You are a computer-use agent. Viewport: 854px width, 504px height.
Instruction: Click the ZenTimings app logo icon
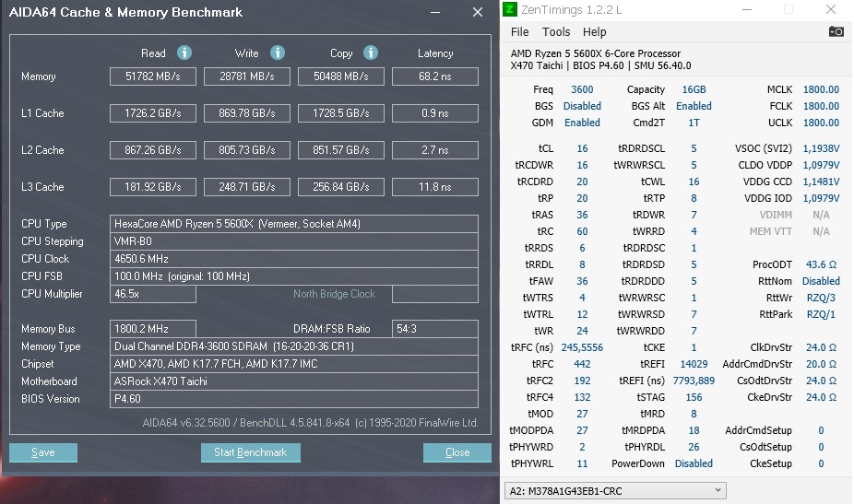point(509,9)
